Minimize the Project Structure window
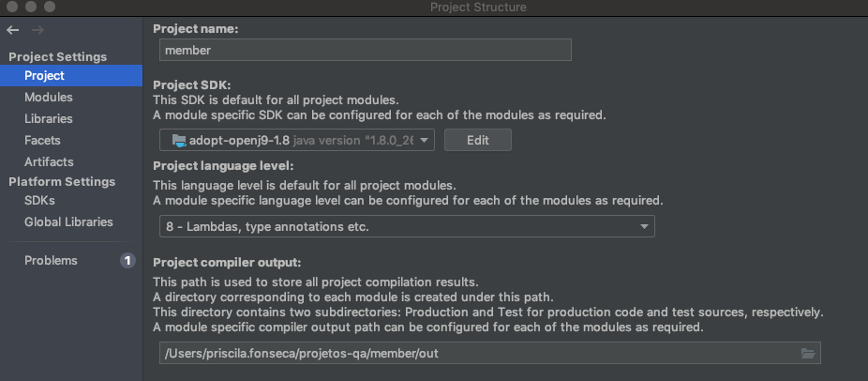The image size is (868, 381). point(29,8)
